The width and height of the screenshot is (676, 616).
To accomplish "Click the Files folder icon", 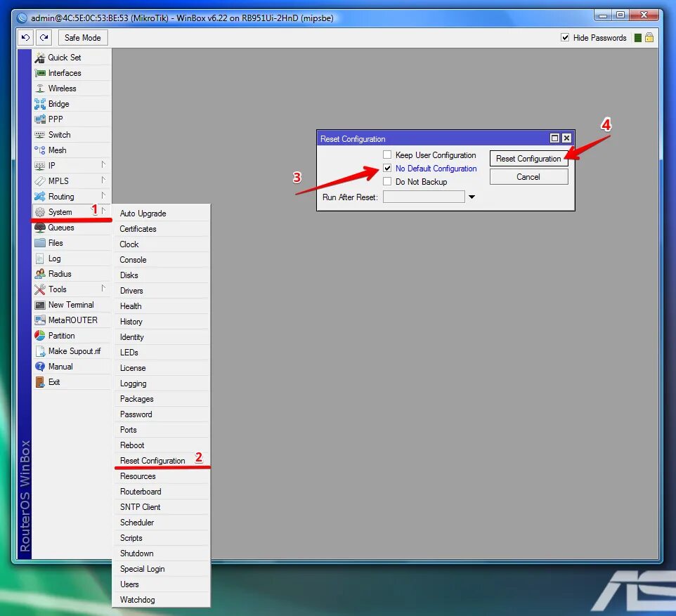I will tap(39, 243).
